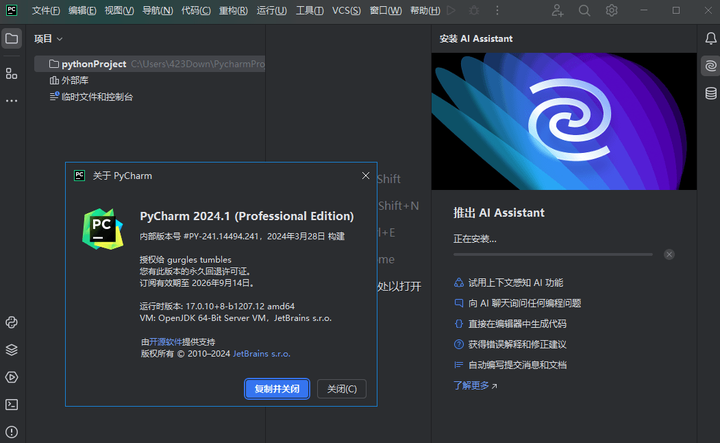Open the 了解更多 link

point(475,386)
